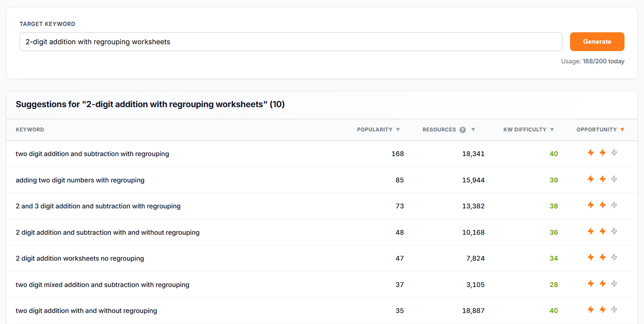This screenshot has height=324, width=644.
Task: Sort by Resources using its arrow
Action: point(473,129)
